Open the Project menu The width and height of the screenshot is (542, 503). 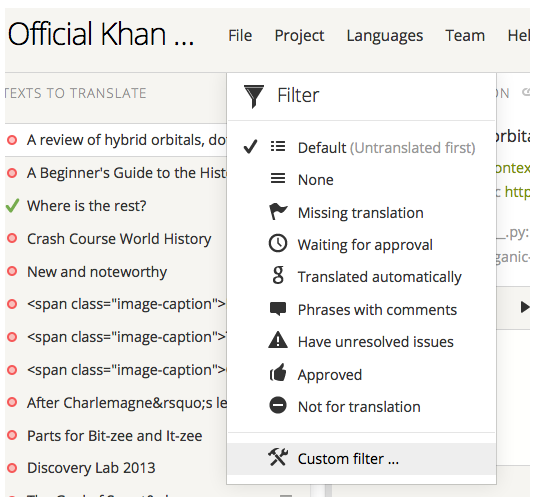click(x=299, y=36)
